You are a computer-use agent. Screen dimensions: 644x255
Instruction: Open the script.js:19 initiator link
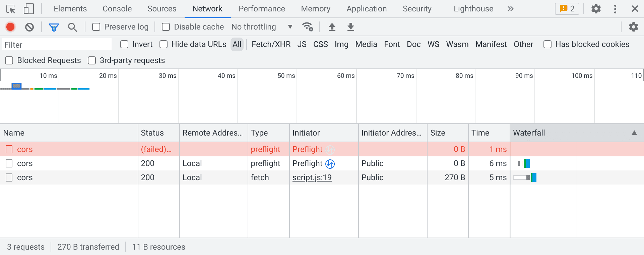pos(312,177)
